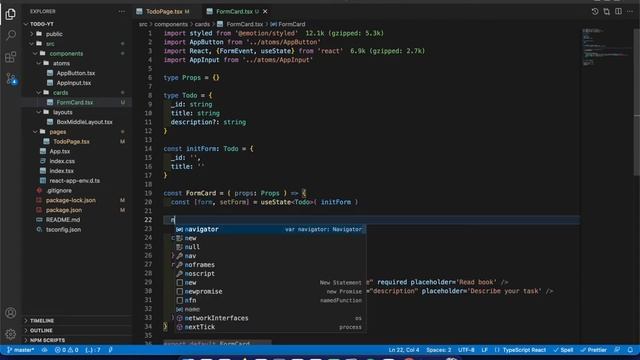Open AppInput.tsx in the explorer
This screenshot has height=360, width=640.
point(73,83)
